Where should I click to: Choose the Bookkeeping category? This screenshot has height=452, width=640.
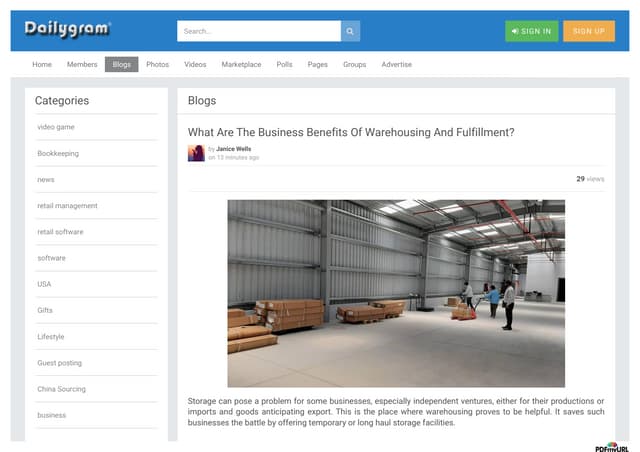pos(58,154)
